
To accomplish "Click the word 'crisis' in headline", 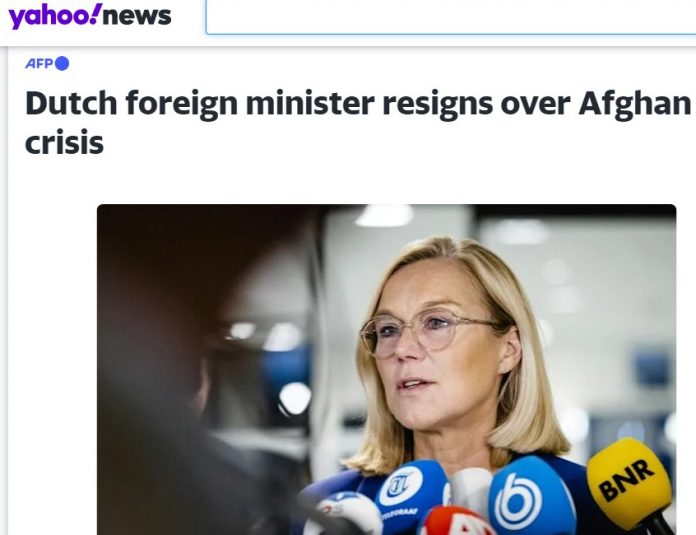I will coord(64,143).
